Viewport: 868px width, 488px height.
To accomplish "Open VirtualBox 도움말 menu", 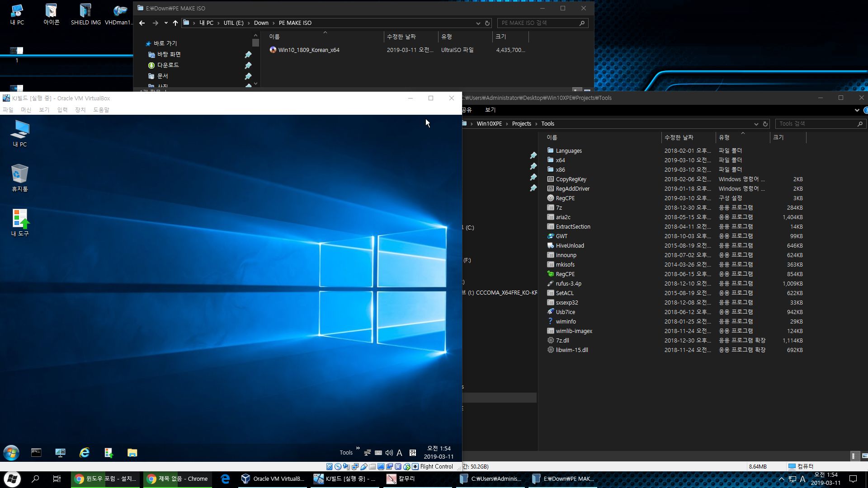I will [101, 110].
